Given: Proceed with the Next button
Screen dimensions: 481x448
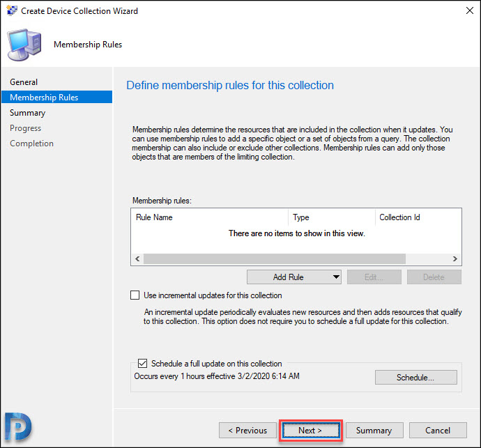Looking at the screenshot, I should pyautogui.click(x=311, y=430).
